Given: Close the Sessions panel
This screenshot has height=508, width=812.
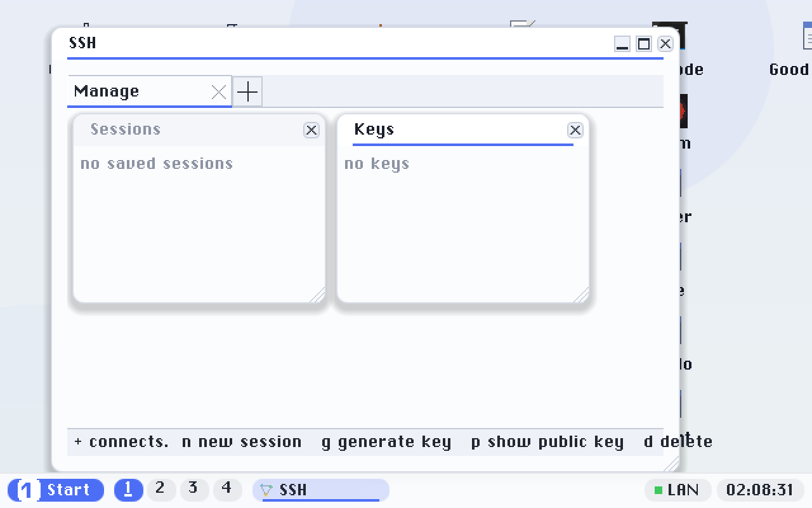Looking at the screenshot, I should [311, 130].
